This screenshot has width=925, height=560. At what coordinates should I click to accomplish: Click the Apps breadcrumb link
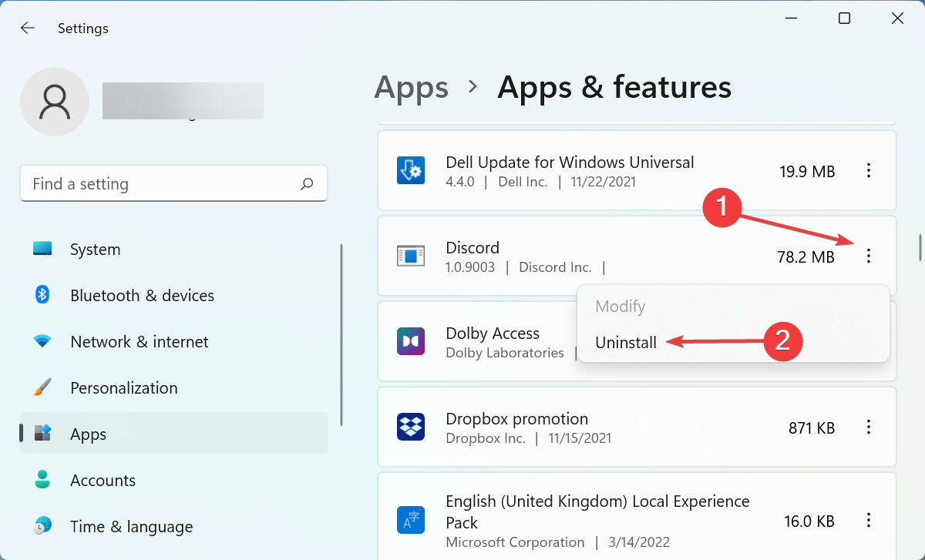pos(411,87)
